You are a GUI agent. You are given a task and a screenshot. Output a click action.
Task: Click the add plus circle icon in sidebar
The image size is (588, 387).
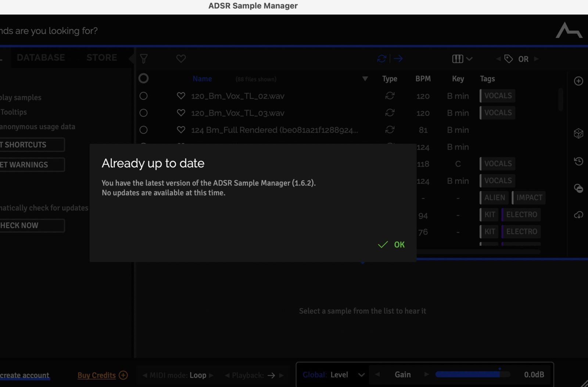[578, 81]
